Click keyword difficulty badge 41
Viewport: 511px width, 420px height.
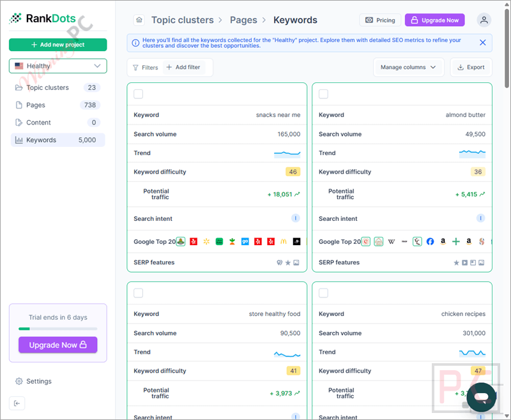coord(293,371)
